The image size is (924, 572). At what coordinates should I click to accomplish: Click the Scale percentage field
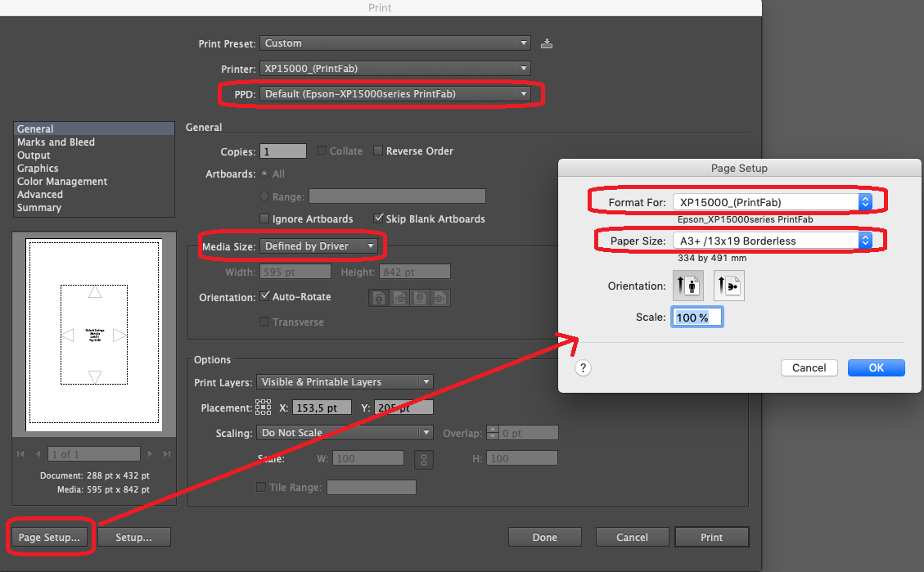[x=696, y=317]
